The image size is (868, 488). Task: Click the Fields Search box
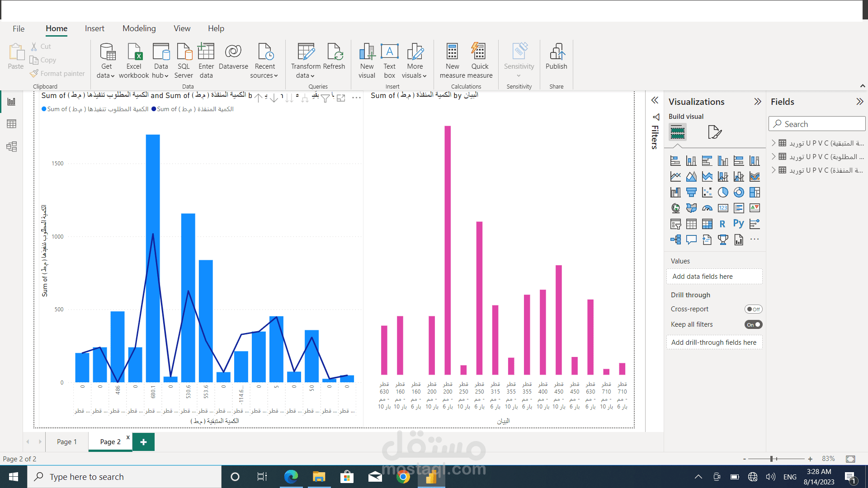pos(817,124)
